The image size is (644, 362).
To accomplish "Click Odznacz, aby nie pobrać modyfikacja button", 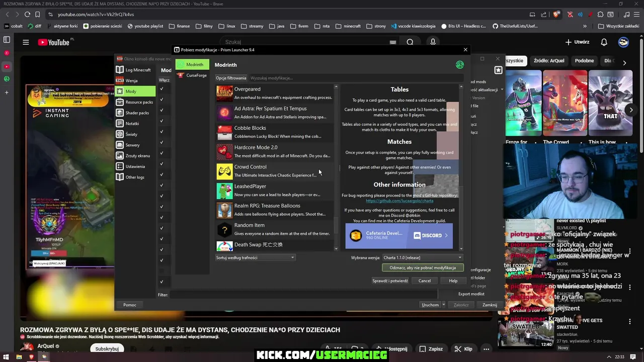I will pyautogui.click(x=423, y=268).
